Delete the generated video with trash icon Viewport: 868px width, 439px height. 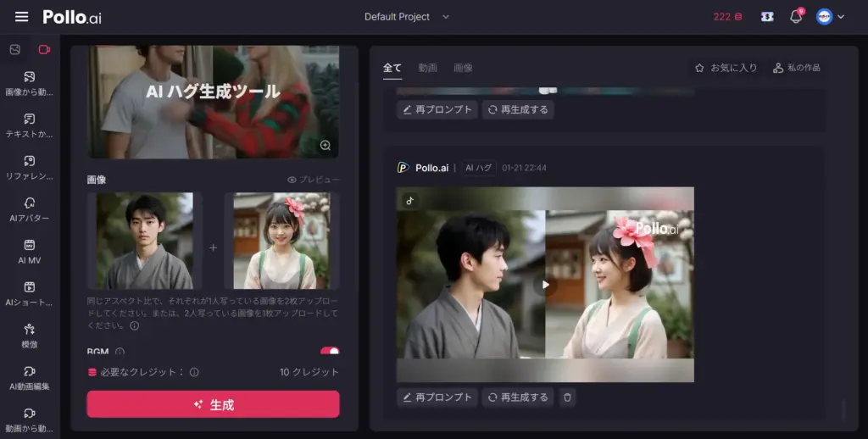pyautogui.click(x=567, y=397)
